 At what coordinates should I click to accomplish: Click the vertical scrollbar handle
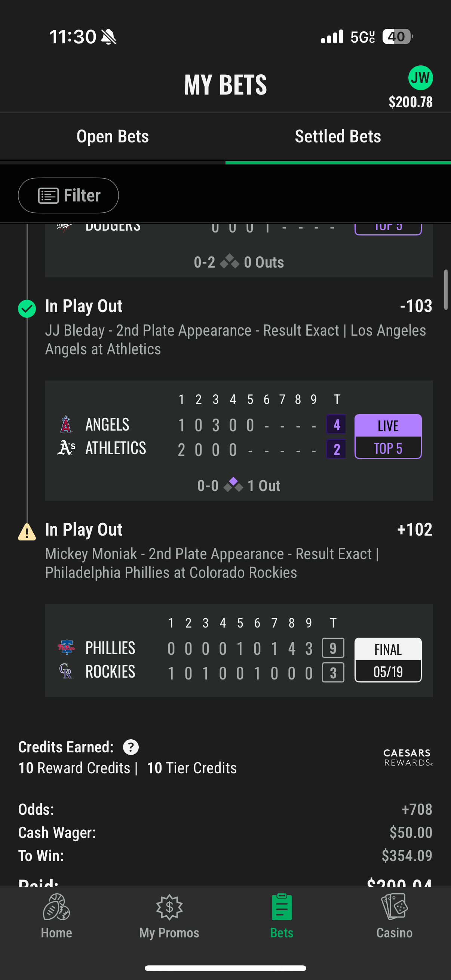(446, 290)
